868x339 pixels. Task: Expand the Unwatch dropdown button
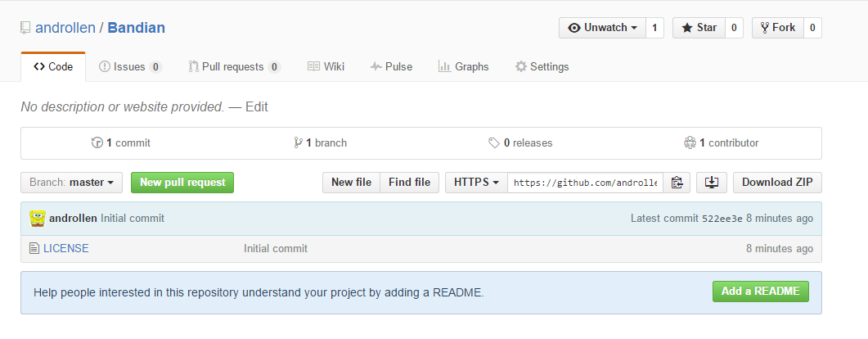click(602, 28)
